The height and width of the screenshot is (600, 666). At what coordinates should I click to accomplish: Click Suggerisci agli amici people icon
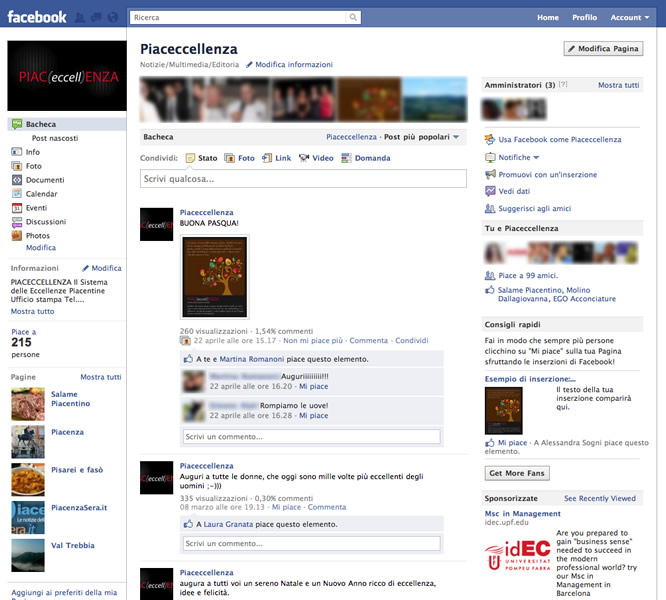pyautogui.click(x=490, y=208)
